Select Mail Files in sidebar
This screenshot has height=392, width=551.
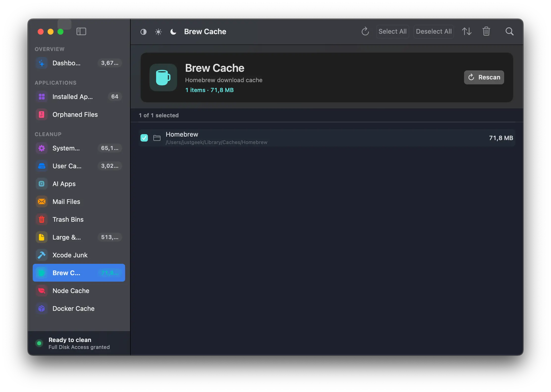point(79,202)
